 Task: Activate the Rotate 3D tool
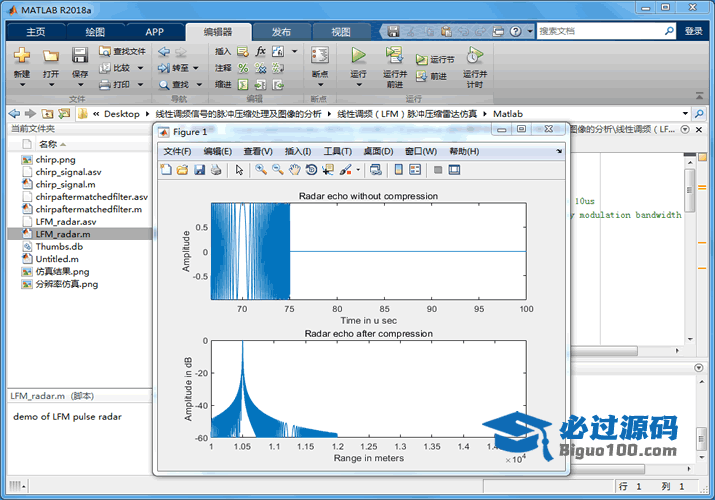[311, 170]
